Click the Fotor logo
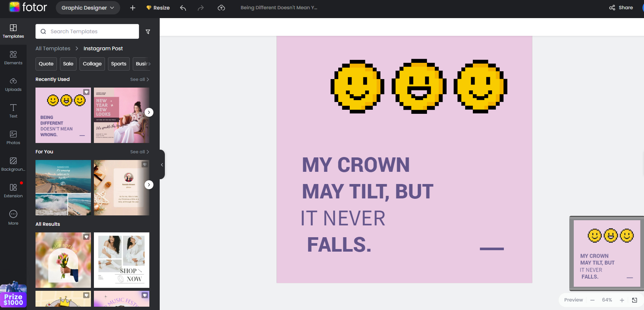The height and width of the screenshot is (310, 644). (28, 7)
